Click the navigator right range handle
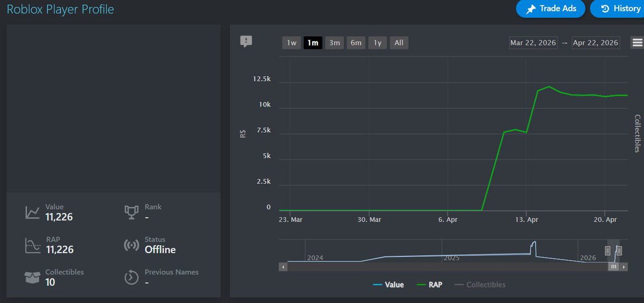This screenshot has width=644, height=303. click(x=619, y=250)
